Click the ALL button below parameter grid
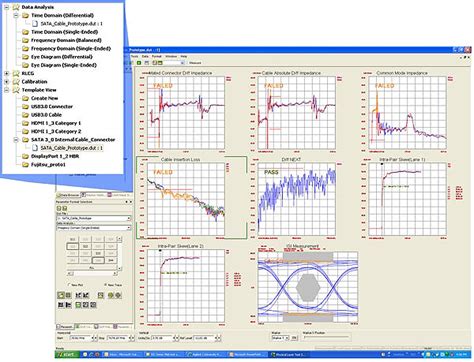 click(x=92, y=268)
